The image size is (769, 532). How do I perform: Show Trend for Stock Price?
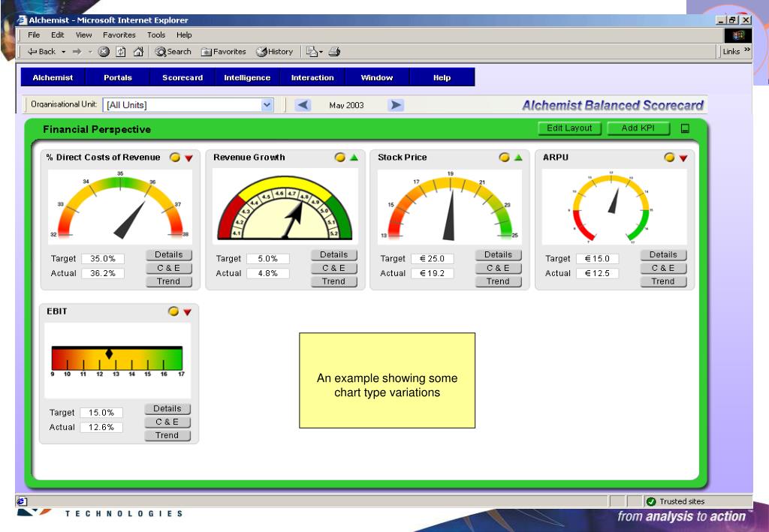(498, 281)
